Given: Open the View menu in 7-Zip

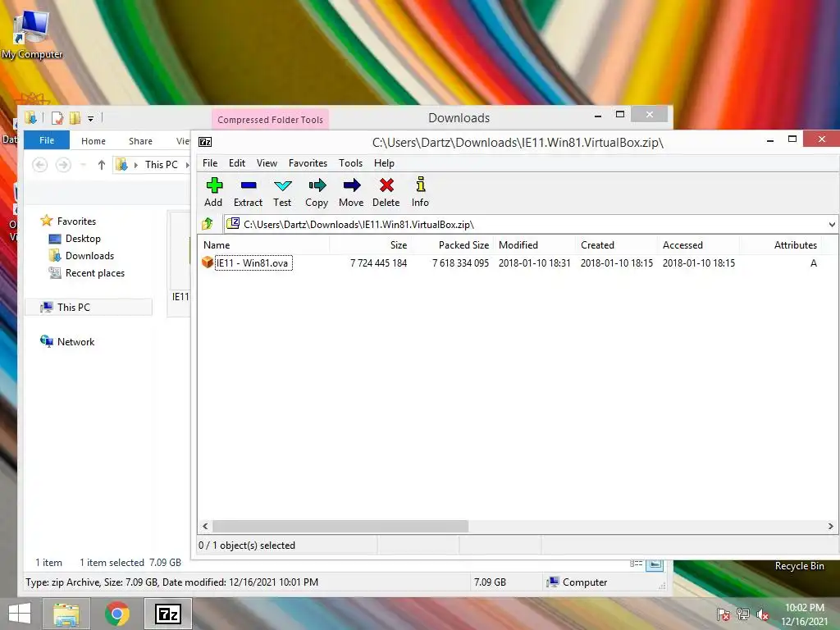Looking at the screenshot, I should click(267, 163).
